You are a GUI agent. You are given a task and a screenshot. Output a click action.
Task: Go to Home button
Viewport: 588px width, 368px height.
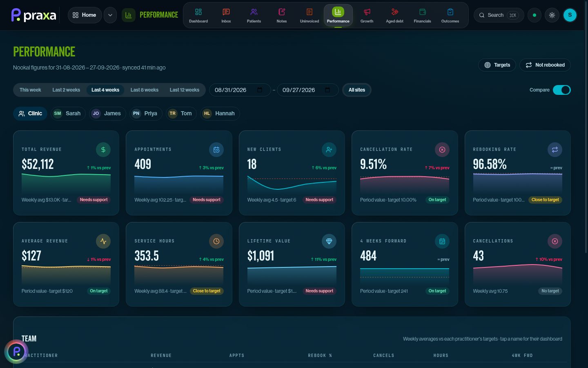[x=85, y=15]
